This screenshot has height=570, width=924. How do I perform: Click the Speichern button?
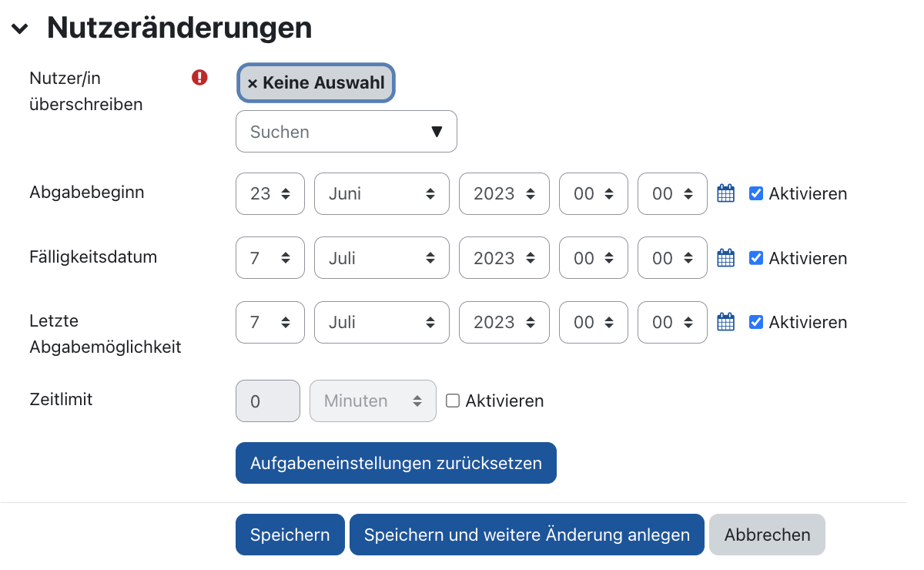pos(290,534)
